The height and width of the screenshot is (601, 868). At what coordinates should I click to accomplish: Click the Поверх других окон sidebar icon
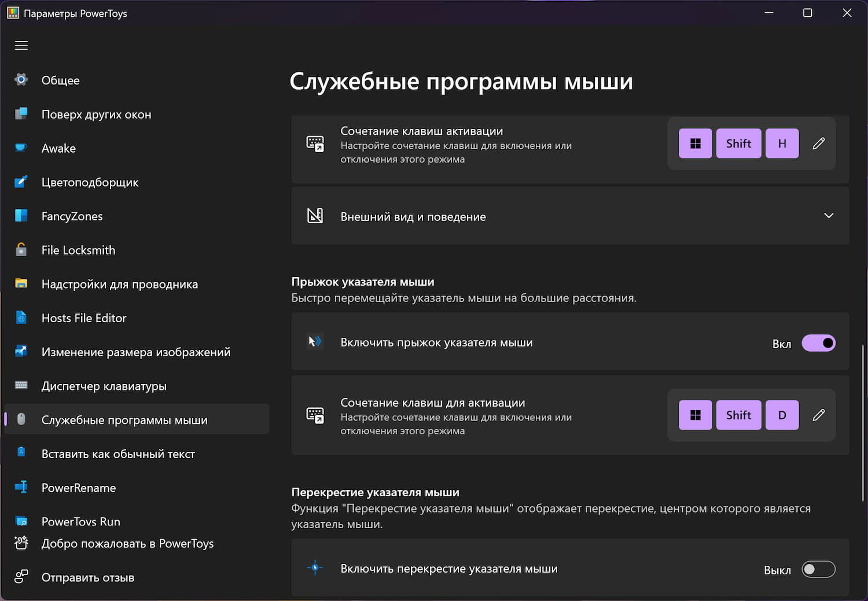point(21,114)
